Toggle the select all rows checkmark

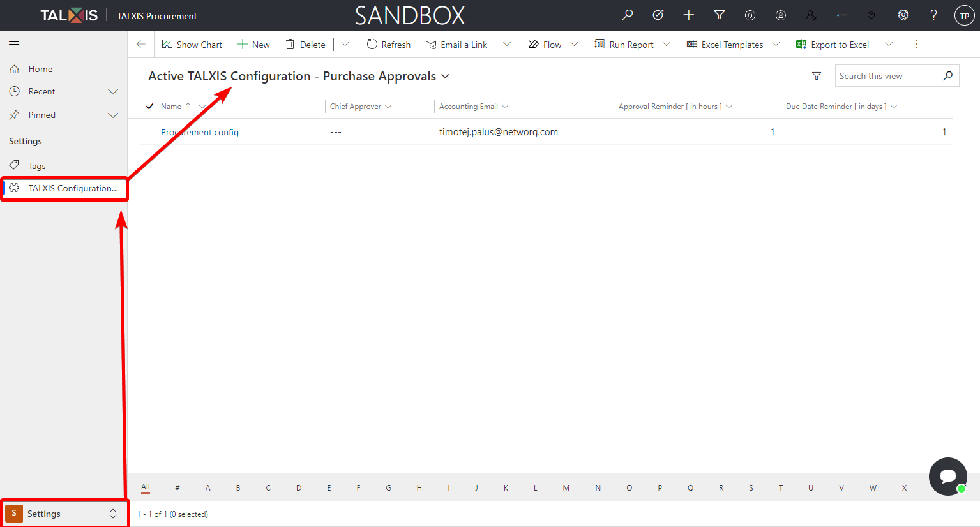tap(149, 107)
